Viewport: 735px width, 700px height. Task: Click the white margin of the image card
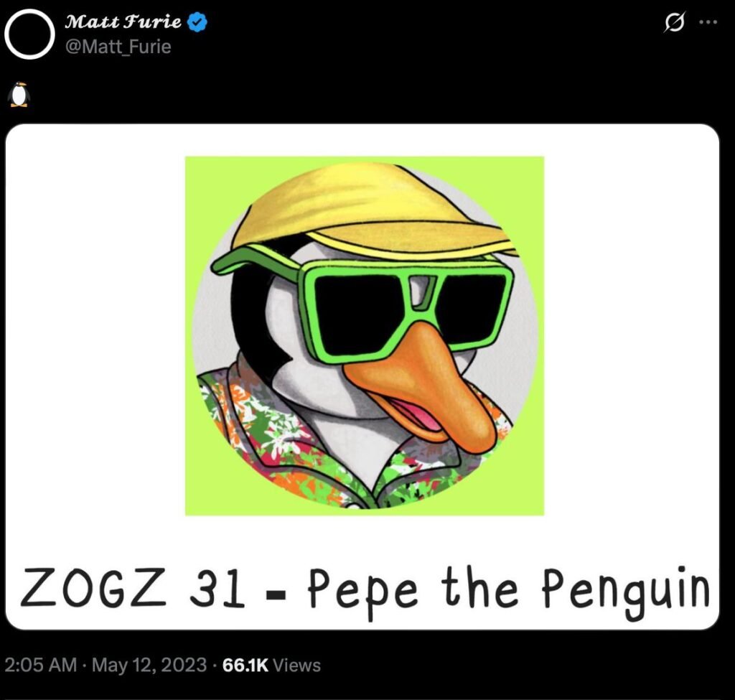pyautogui.click(x=93, y=323)
